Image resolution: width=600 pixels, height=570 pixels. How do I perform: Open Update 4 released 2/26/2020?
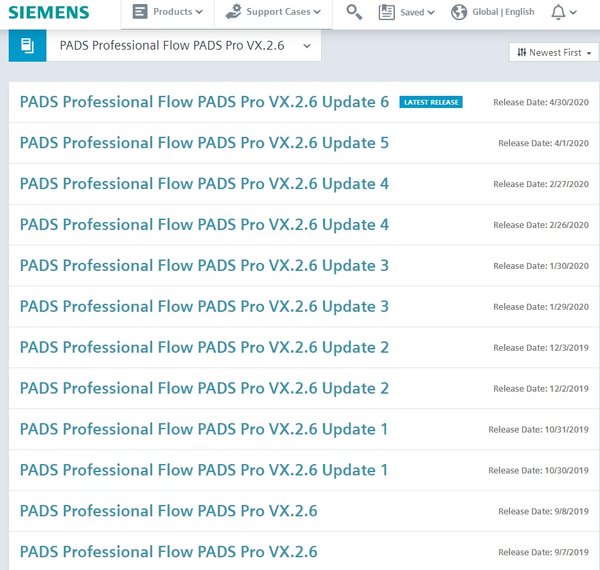pos(204,225)
